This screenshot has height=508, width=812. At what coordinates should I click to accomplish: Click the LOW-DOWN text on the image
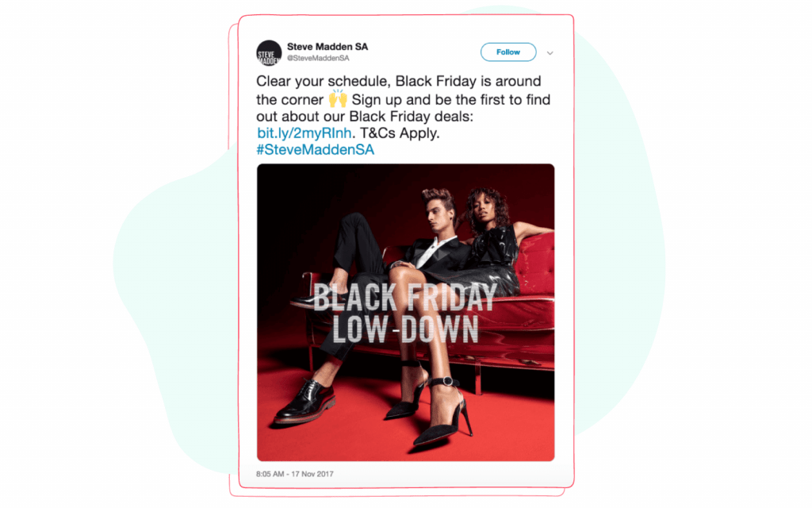click(405, 329)
